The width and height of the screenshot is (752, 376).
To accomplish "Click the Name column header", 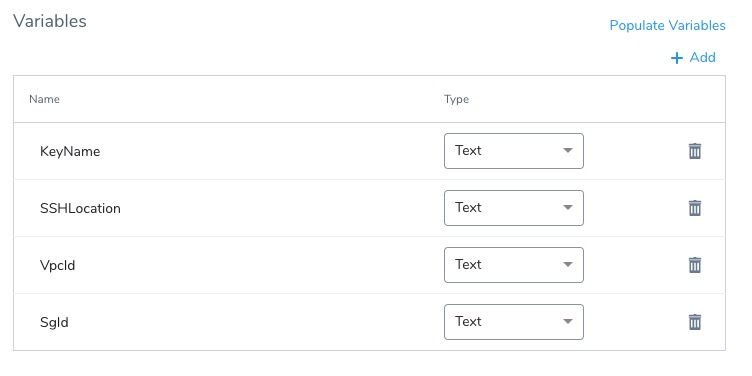I will click(x=44, y=99).
